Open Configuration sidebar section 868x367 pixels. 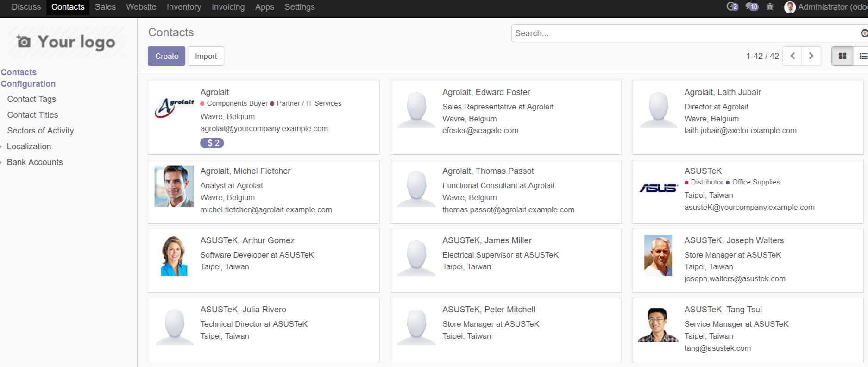tap(28, 84)
